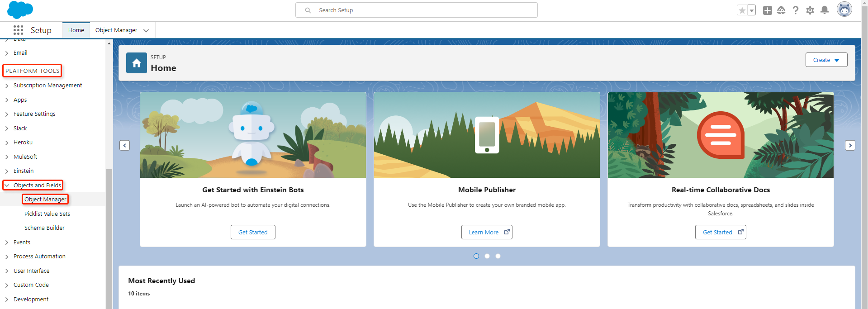Click the Most Recently Used heading

161,281
